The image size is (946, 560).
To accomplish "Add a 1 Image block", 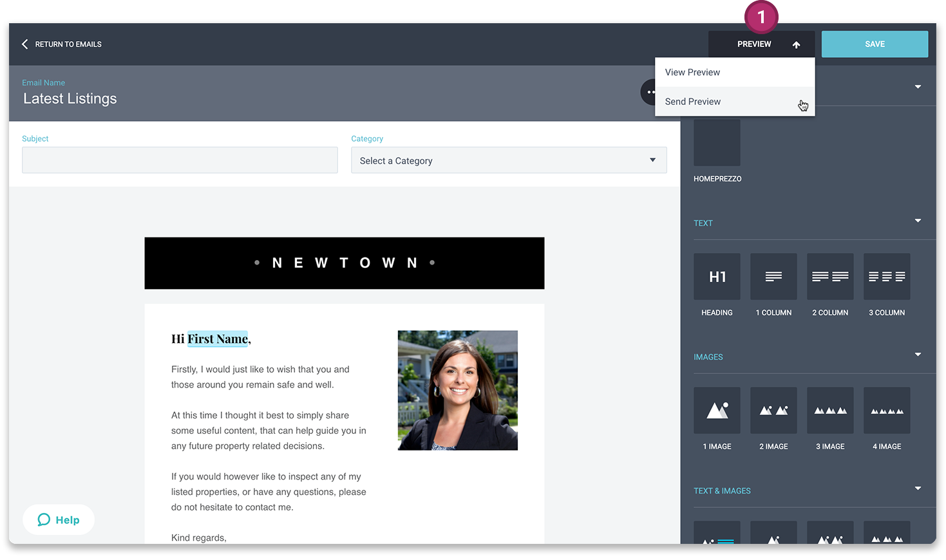I will point(717,410).
